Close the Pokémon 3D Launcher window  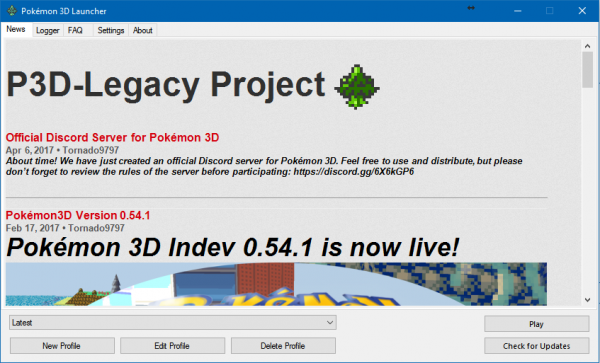point(582,11)
